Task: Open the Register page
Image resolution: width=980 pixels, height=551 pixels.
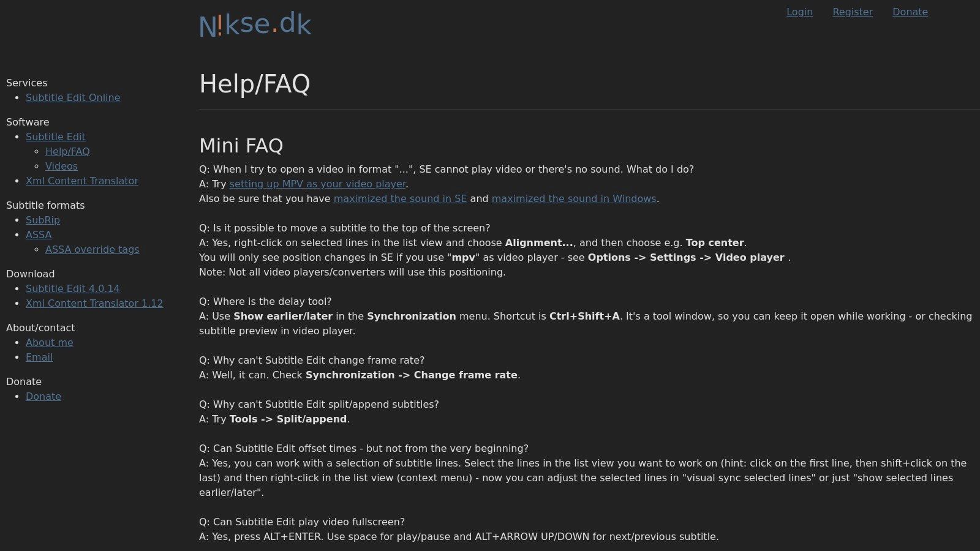Action: [852, 12]
